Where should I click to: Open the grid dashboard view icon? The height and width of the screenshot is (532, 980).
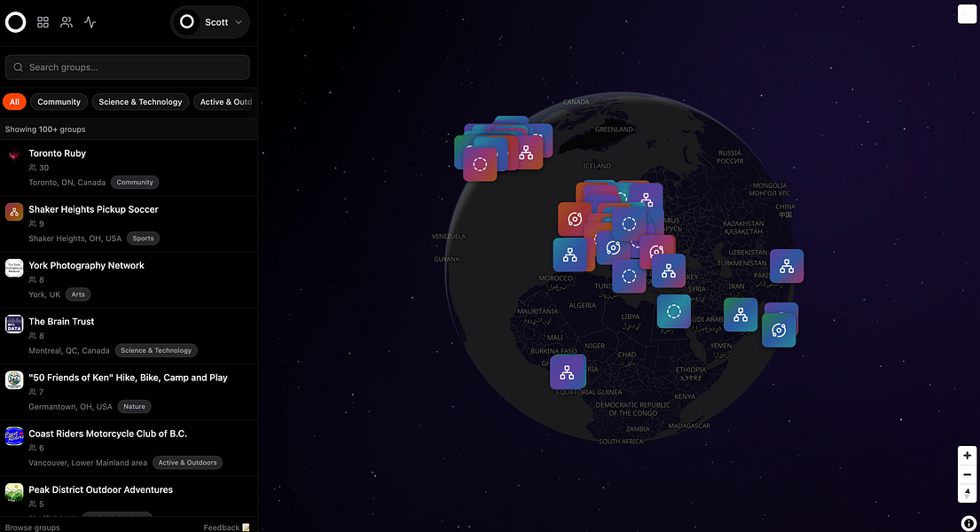pos(43,22)
